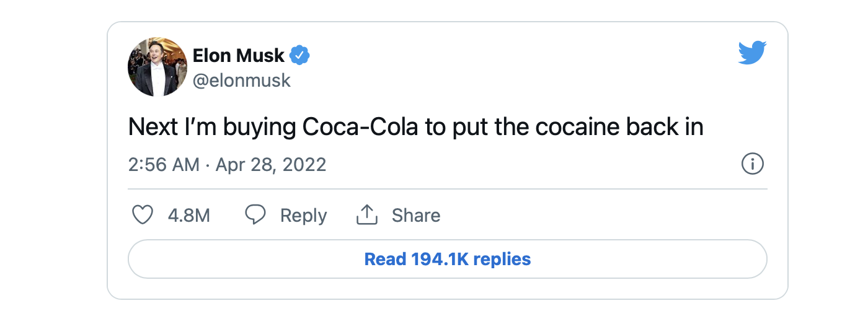
Task: Click the 4.8M likes count
Action: point(189,216)
